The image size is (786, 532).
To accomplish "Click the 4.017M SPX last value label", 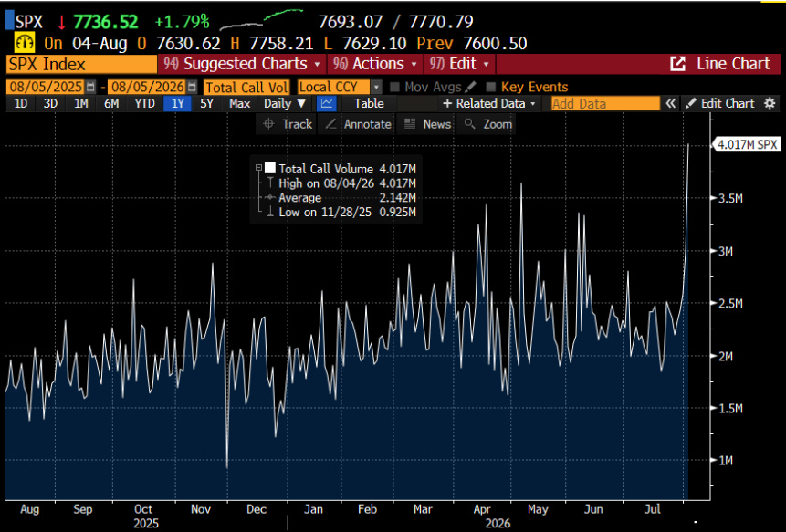I will coord(747,145).
